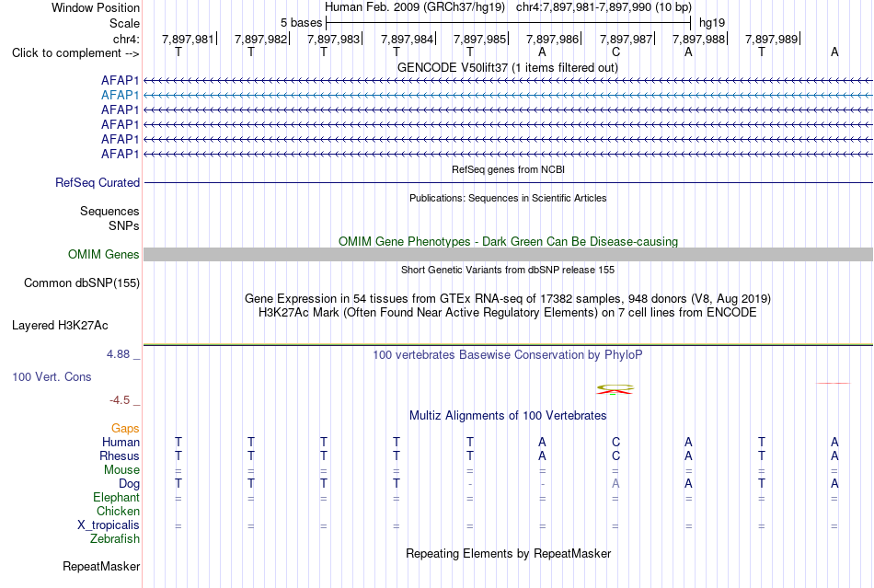This screenshot has height=588, width=874.
Task: Select the Elephant alignment row label
Action: [116, 497]
